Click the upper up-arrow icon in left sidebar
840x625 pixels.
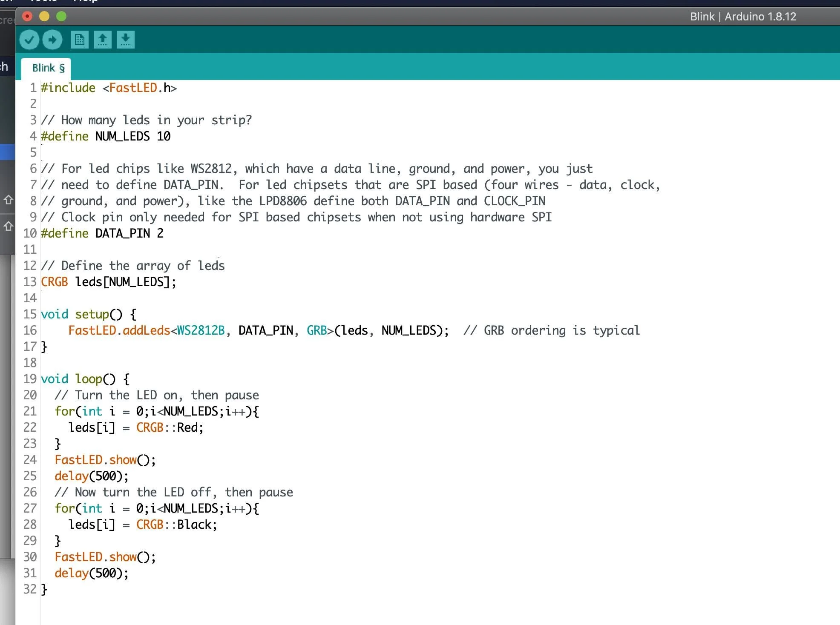8,199
